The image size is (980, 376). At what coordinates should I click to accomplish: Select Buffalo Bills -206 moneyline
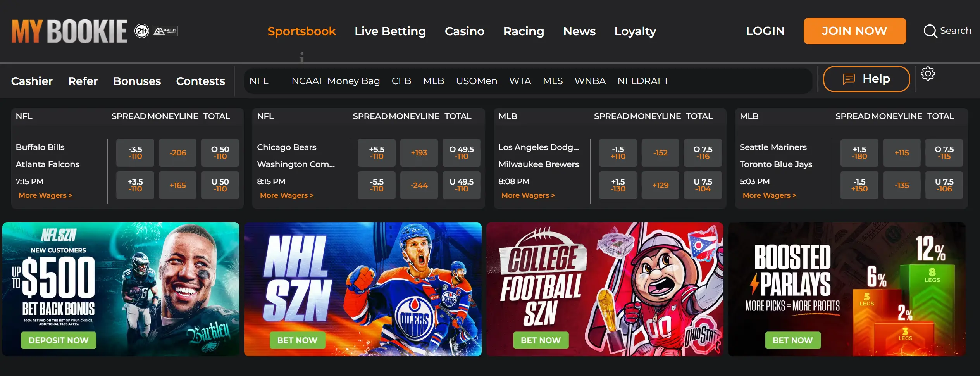pos(178,153)
